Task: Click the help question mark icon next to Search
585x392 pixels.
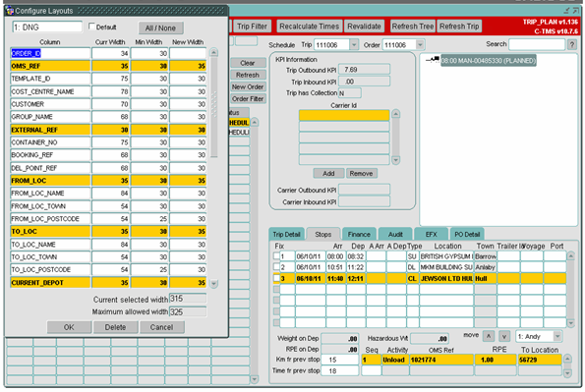Action: click(571, 45)
